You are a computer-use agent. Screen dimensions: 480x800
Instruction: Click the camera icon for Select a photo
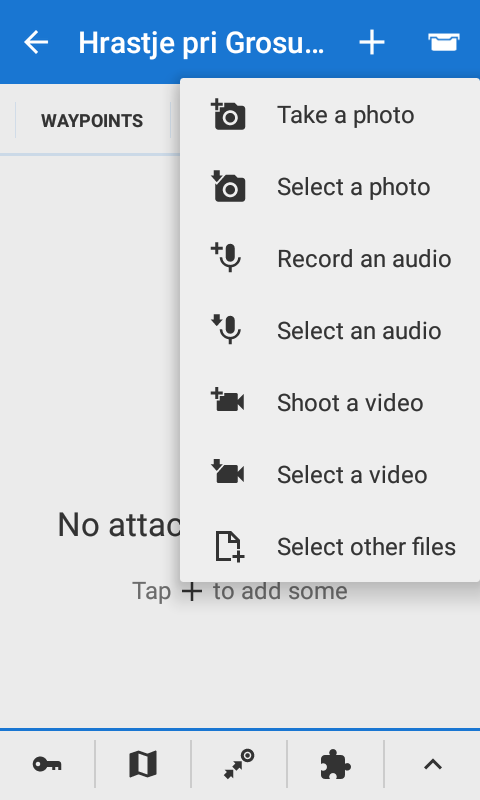(228, 187)
